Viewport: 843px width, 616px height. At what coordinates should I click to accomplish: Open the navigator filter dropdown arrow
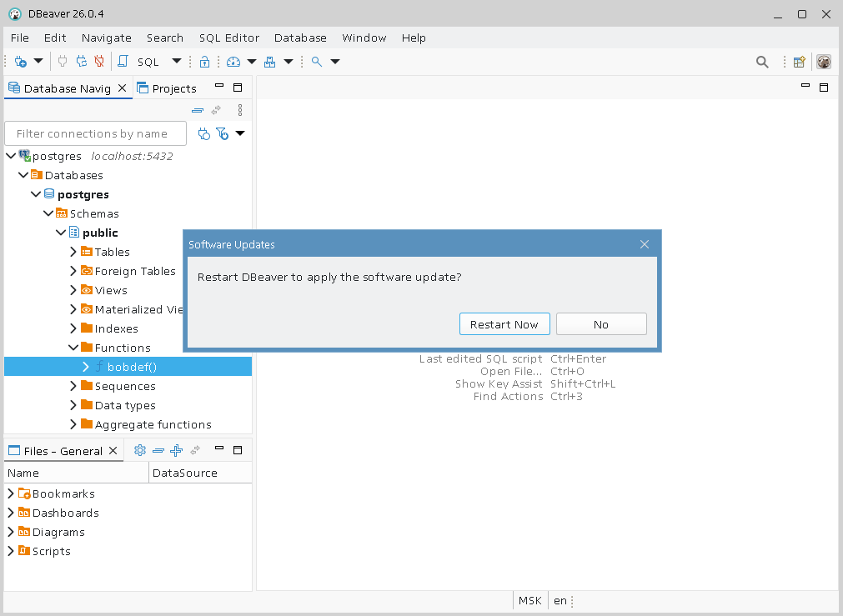coord(240,133)
